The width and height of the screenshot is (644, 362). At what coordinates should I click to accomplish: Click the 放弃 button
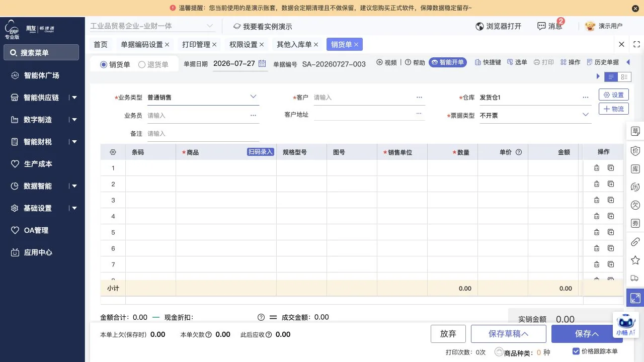(448, 334)
